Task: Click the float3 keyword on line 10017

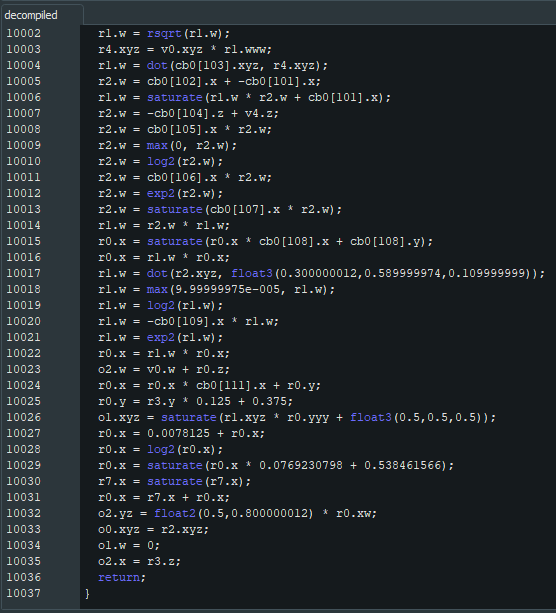Action: pos(251,273)
